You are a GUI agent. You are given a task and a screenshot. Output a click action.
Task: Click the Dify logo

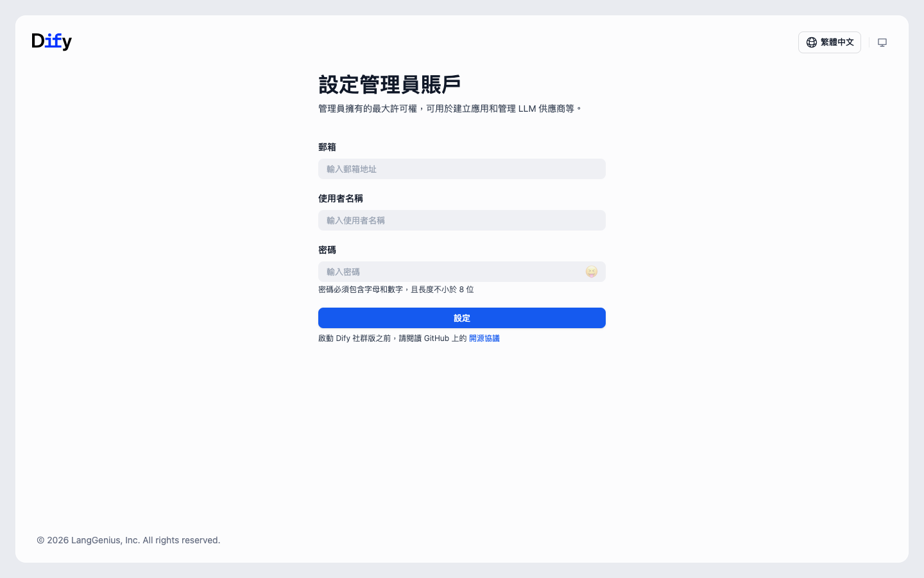[x=52, y=42]
